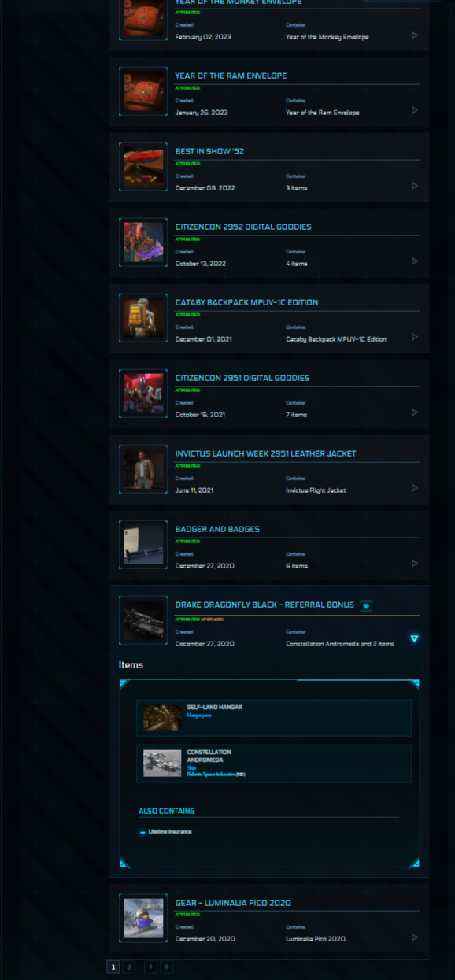
Task: Click the Invictus leather jacket thumbnail
Action: (x=143, y=469)
